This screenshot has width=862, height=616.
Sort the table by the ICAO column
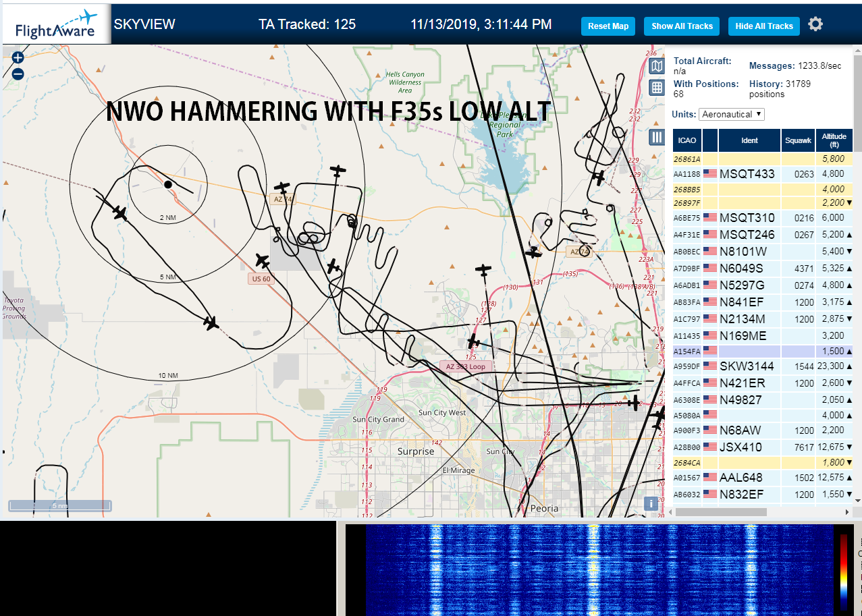point(687,140)
